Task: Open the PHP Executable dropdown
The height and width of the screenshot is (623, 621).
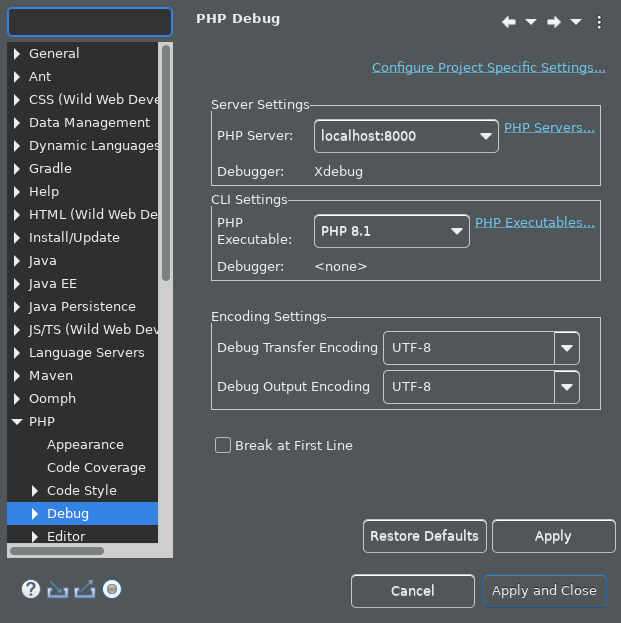Action: [391, 231]
